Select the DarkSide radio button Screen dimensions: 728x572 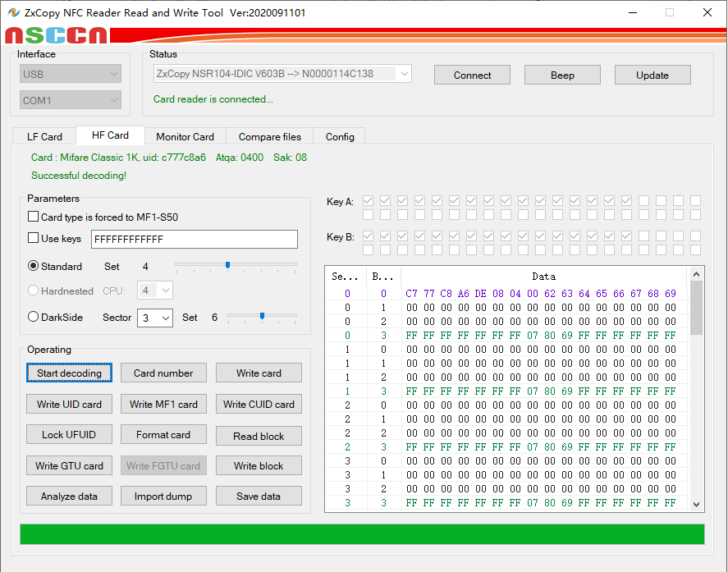33,317
